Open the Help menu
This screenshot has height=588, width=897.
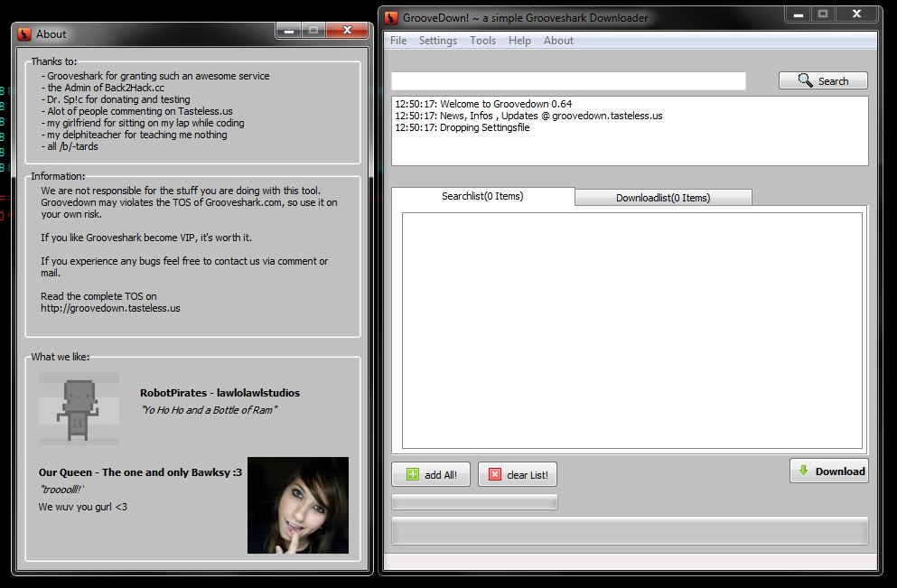tap(519, 41)
